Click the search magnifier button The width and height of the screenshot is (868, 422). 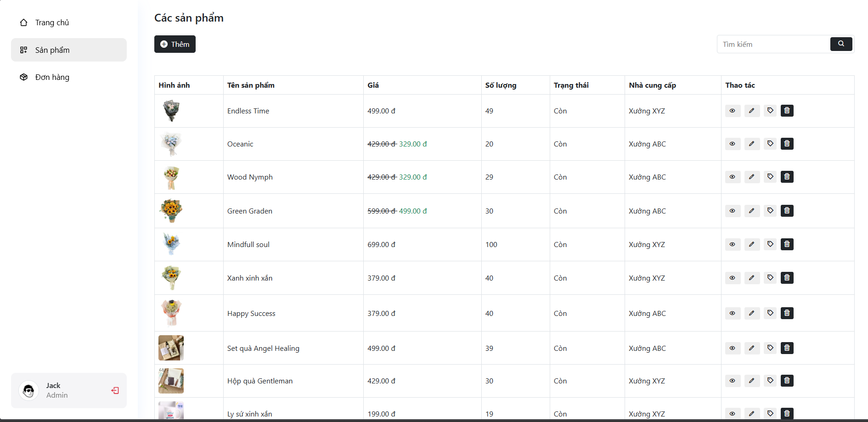point(841,44)
